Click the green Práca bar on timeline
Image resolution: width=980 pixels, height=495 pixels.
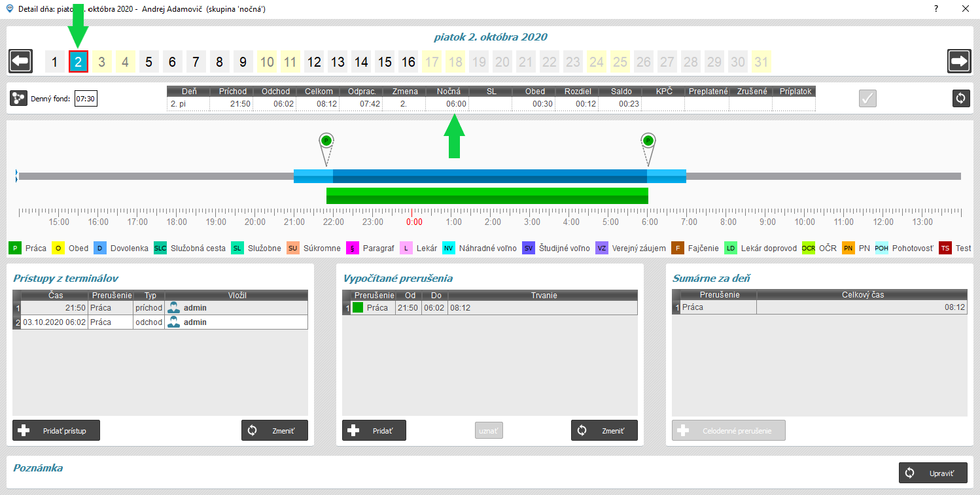coord(487,196)
